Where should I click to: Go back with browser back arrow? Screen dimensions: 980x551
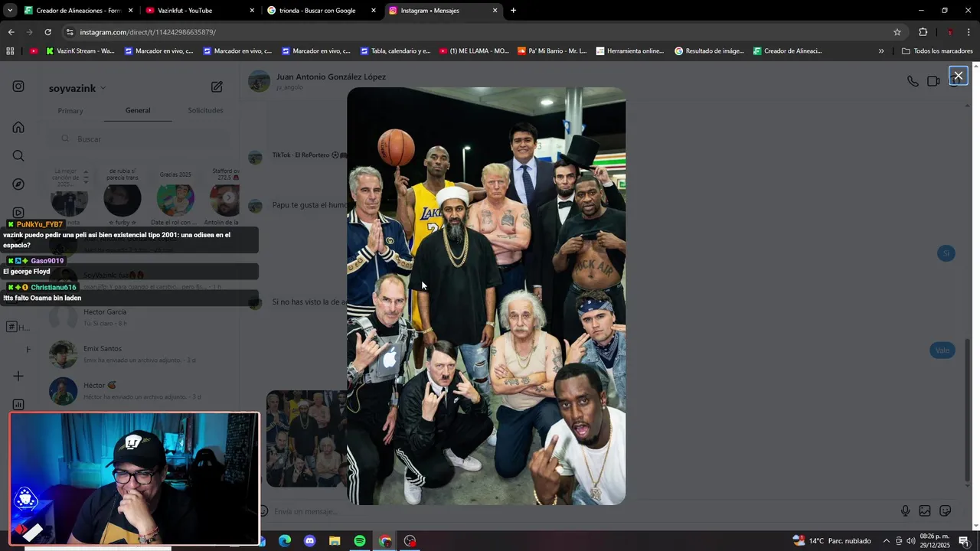11,32
